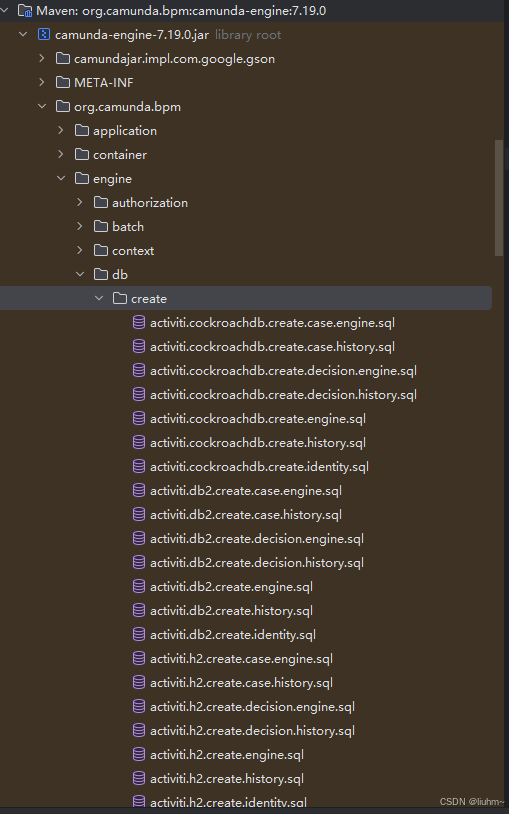Click the application folder icon
The image size is (509, 814).
click(x=82, y=131)
